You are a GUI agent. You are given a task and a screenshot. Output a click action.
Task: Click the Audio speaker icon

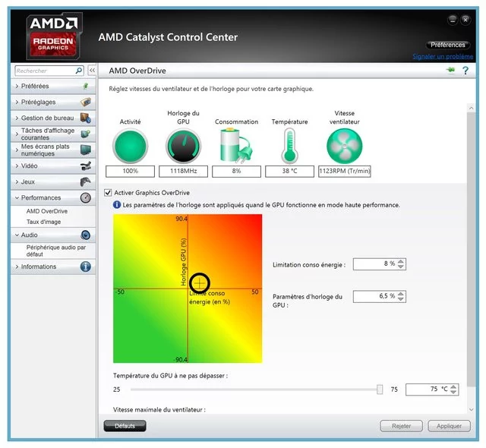86,235
